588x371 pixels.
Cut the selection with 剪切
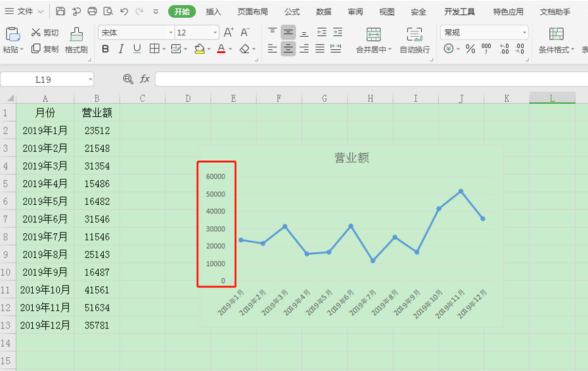point(45,33)
